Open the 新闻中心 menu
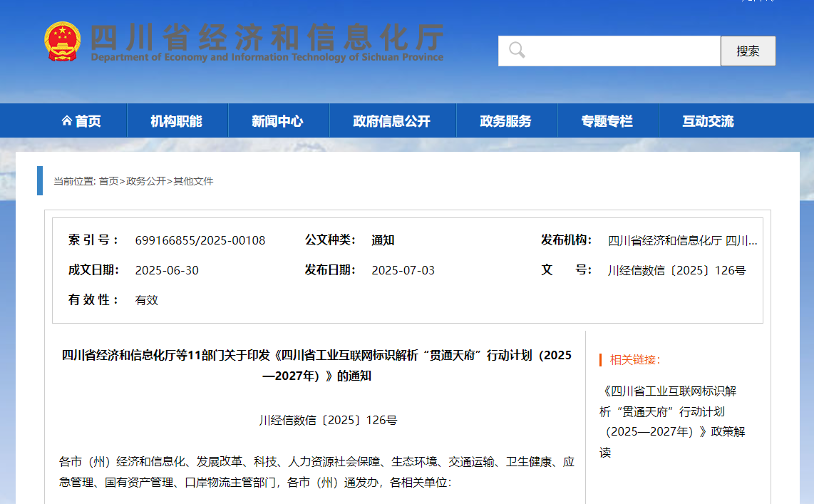Image resolution: width=814 pixels, height=504 pixels. coord(278,121)
